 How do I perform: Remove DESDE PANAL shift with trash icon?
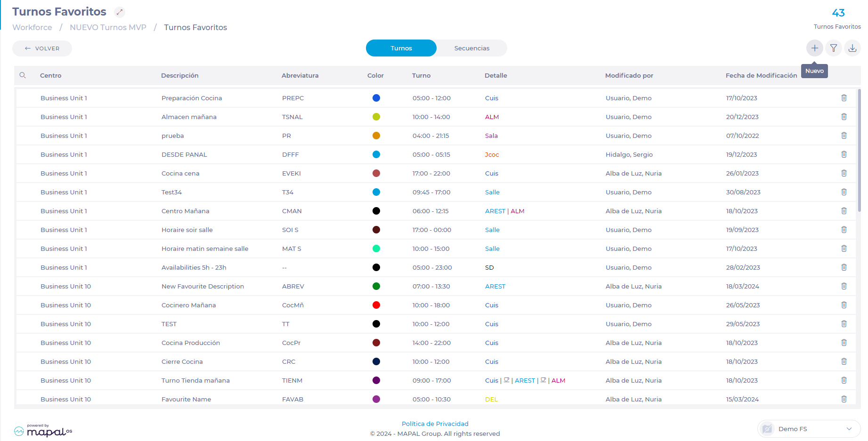pos(844,154)
